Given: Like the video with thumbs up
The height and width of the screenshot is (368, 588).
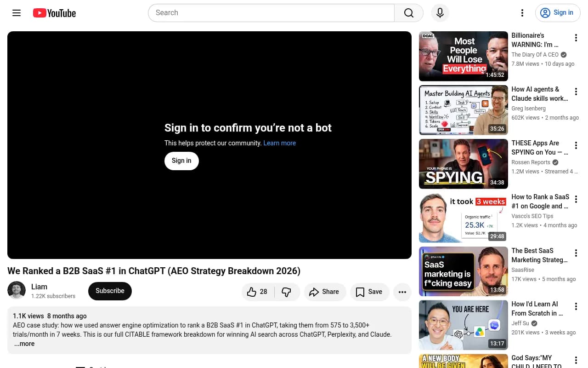Looking at the screenshot, I should click(258, 292).
